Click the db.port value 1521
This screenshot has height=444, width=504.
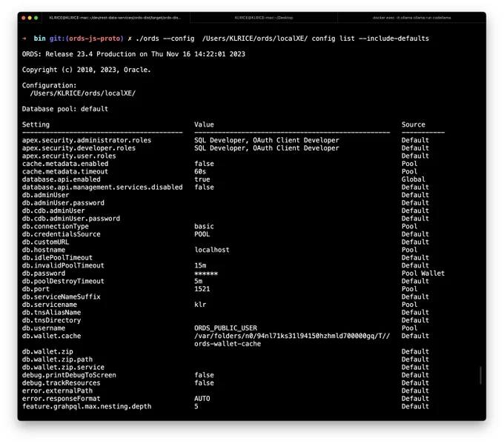[x=202, y=289]
